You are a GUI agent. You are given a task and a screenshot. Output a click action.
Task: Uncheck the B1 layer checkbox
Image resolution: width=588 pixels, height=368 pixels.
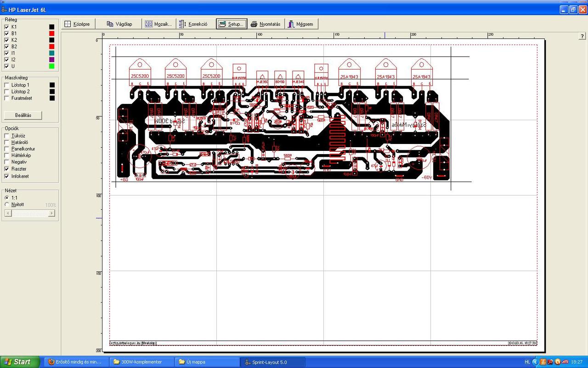(6, 34)
